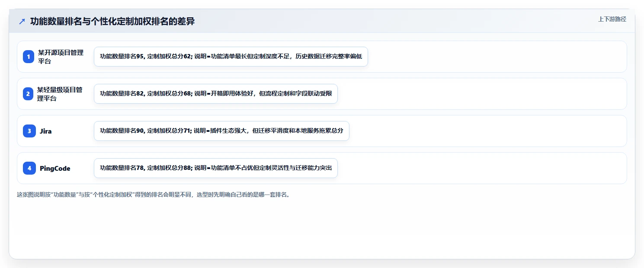644x268 pixels.
Task: Open the detail box with 功能数量排名90
Action: tap(221, 131)
